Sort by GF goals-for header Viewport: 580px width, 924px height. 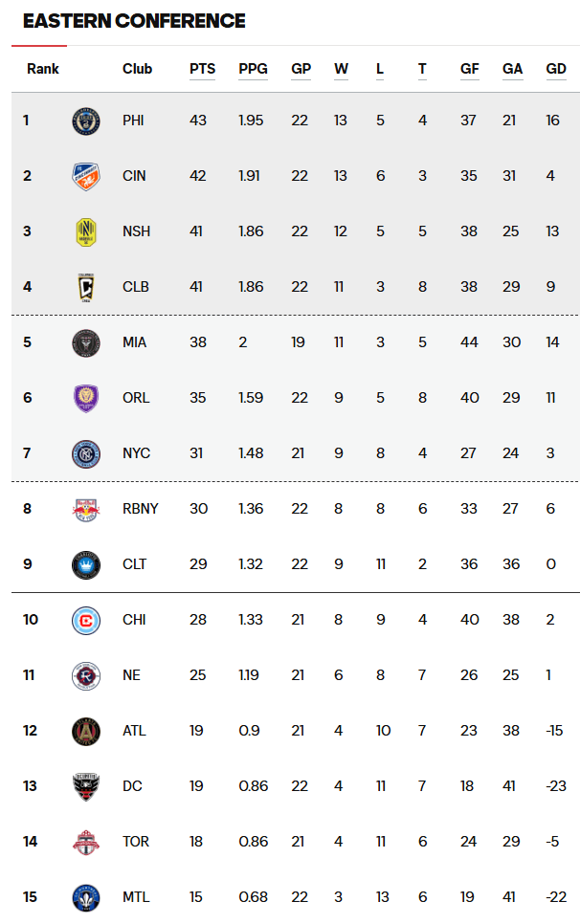470,69
